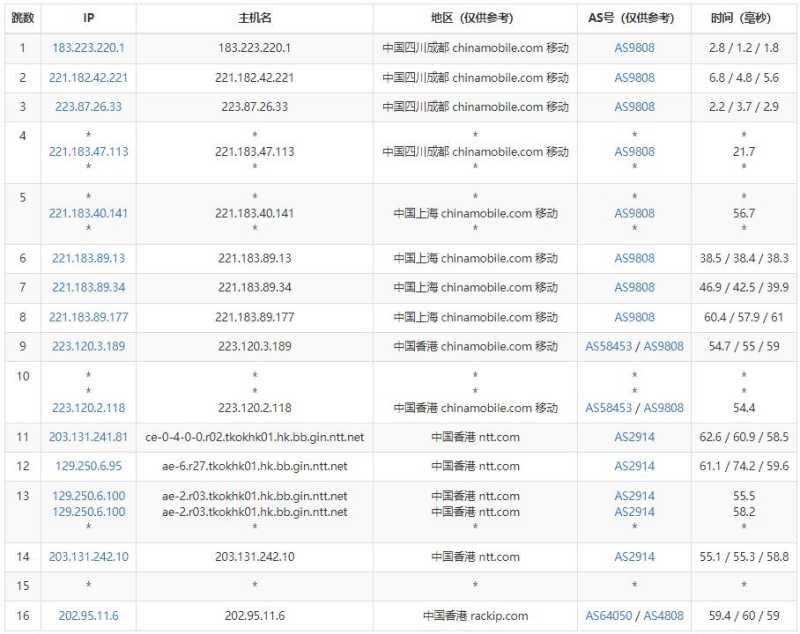Open IP link 183.223.220.1

click(88, 48)
